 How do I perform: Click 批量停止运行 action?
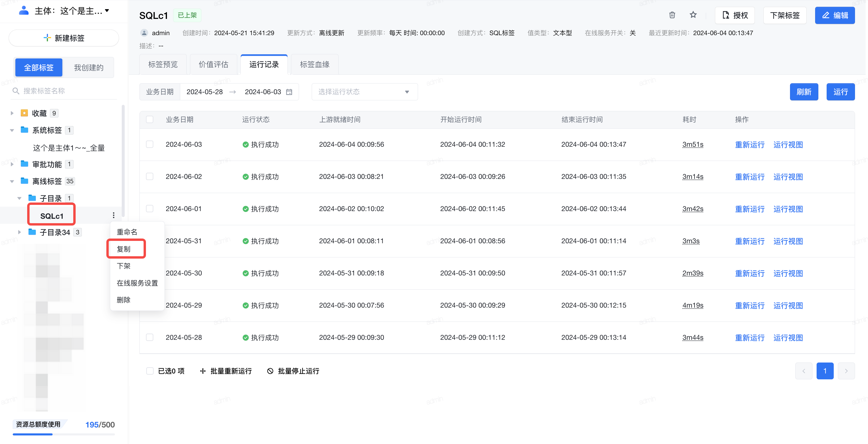coord(293,371)
